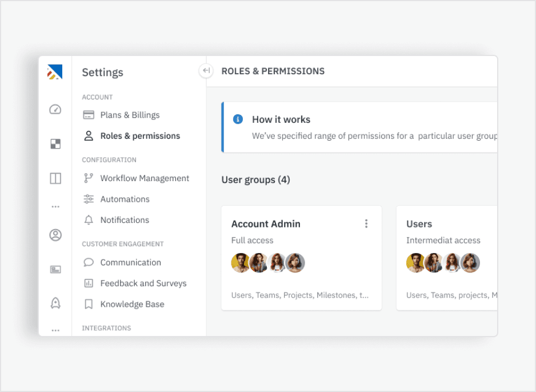Click the chart icon beside Feedback and Surveys

coord(89,283)
